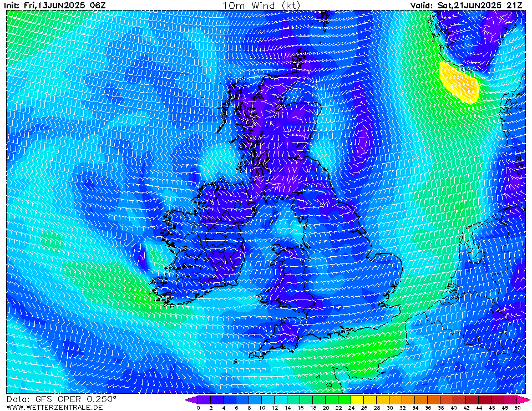Click the '10' label under the colour scale
The image size is (532, 411).
(x=262, y=408)
